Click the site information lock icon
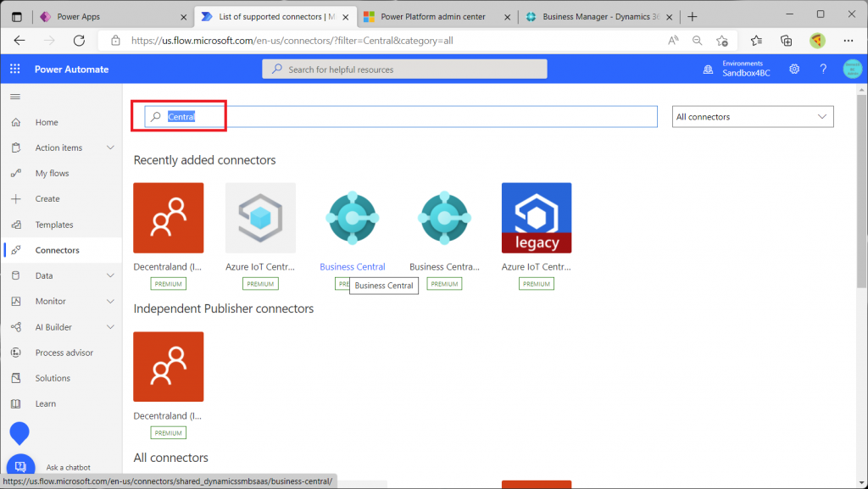868x489 pixels. click(115, 41)
